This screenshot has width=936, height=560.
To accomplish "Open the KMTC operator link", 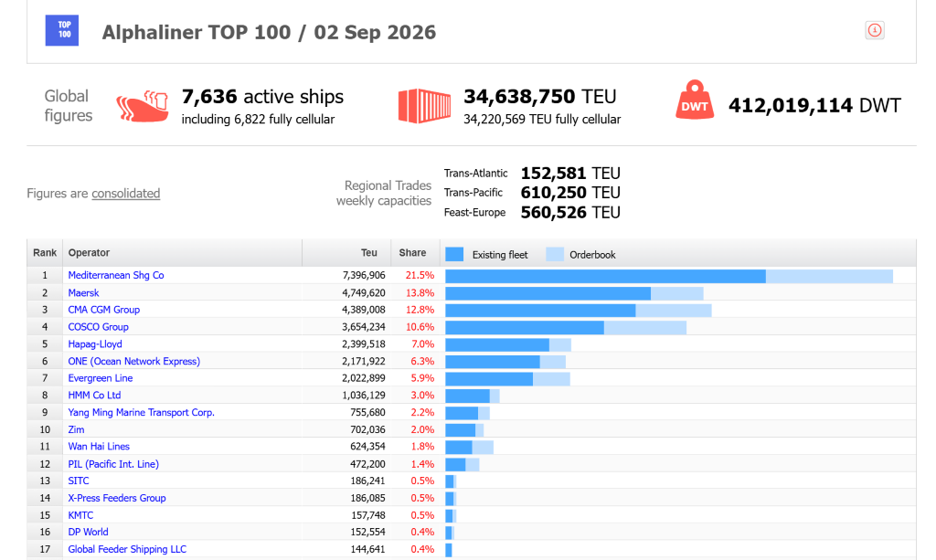I will [80, 514].
